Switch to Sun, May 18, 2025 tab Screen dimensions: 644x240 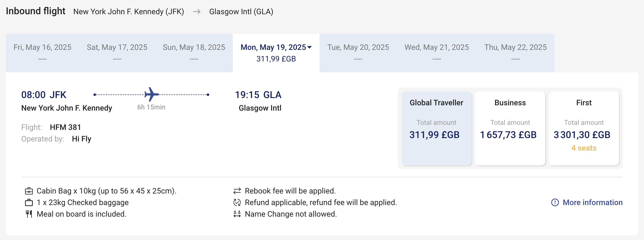tap(194, 53)
